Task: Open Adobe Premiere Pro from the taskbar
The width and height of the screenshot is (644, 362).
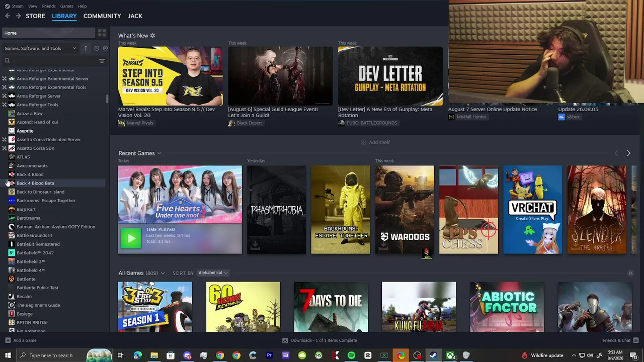Action: tap(269, 355)
